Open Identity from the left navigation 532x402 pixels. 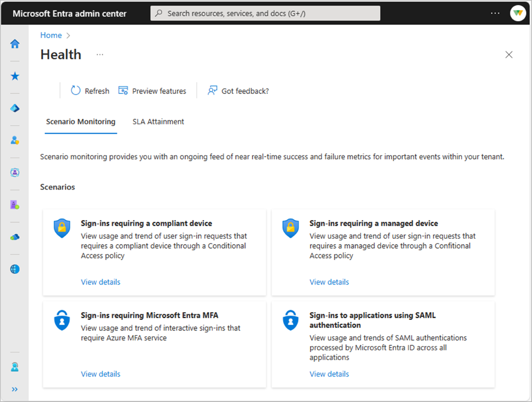point(15,108)
